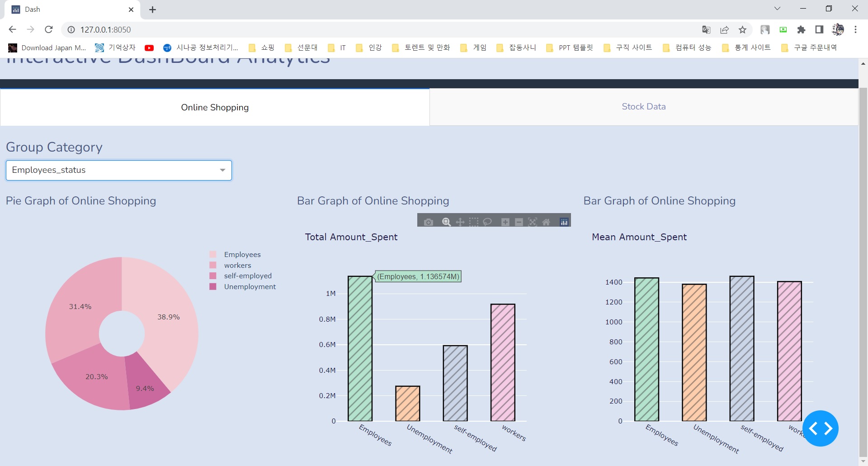
Task: Open the Chrome three-dot menu
Action: coord(855,30)
